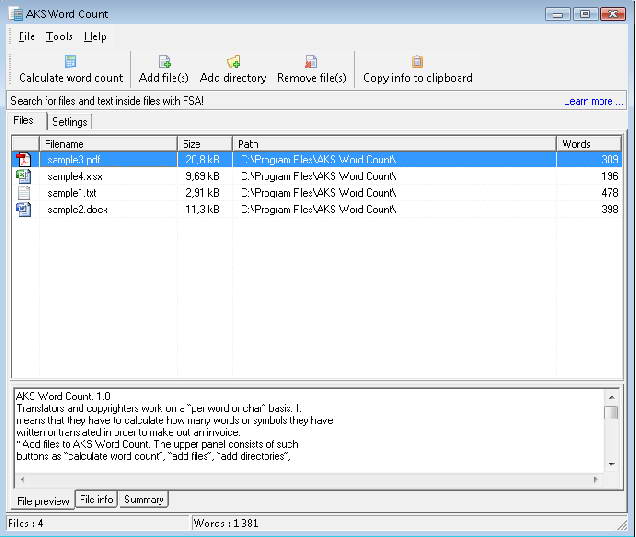636x537 pixels.
Task: Select the Files tab
Action: pyautogui.click(x=24, y=120)
